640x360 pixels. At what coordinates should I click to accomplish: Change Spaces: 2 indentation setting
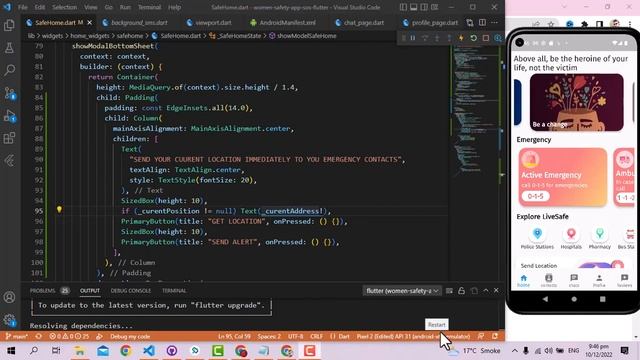269,337
